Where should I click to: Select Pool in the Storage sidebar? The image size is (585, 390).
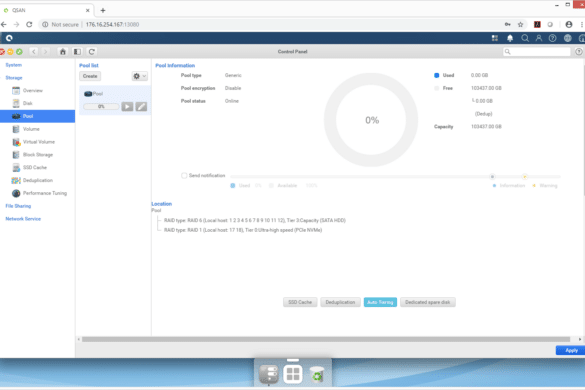37,116
